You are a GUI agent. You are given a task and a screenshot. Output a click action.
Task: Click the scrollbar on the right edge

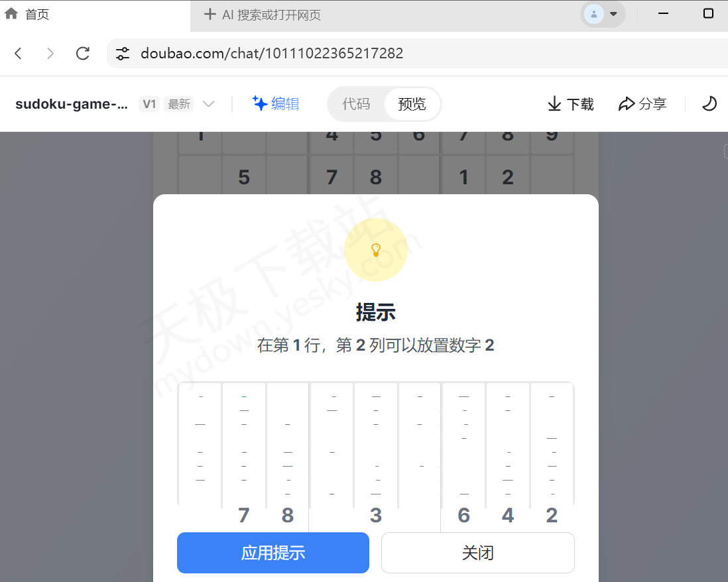click(x=724, y=151)
